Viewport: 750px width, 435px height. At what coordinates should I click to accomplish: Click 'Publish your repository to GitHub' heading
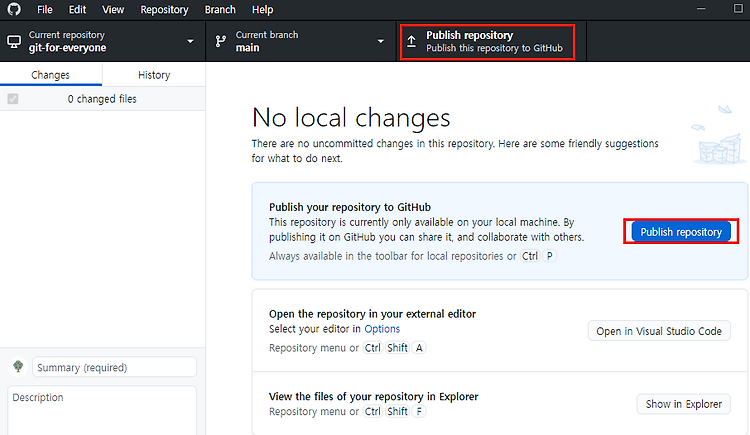pyautogui.click(x=350, y=207)
